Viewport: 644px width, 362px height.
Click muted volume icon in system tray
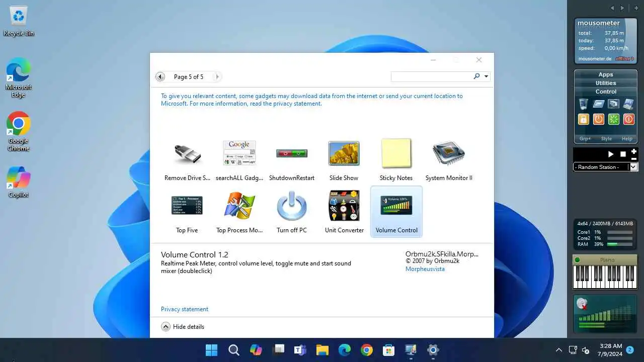click(x=586, y=350)
